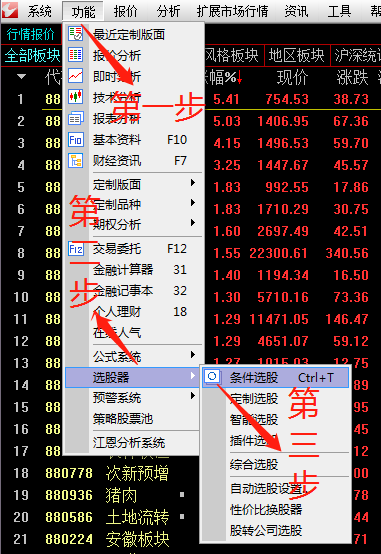Image resolution: width=381 pixels, height=554 pixels.
Task: Click the F12 交易委托 icon
Action: click(x=75, y=249)
